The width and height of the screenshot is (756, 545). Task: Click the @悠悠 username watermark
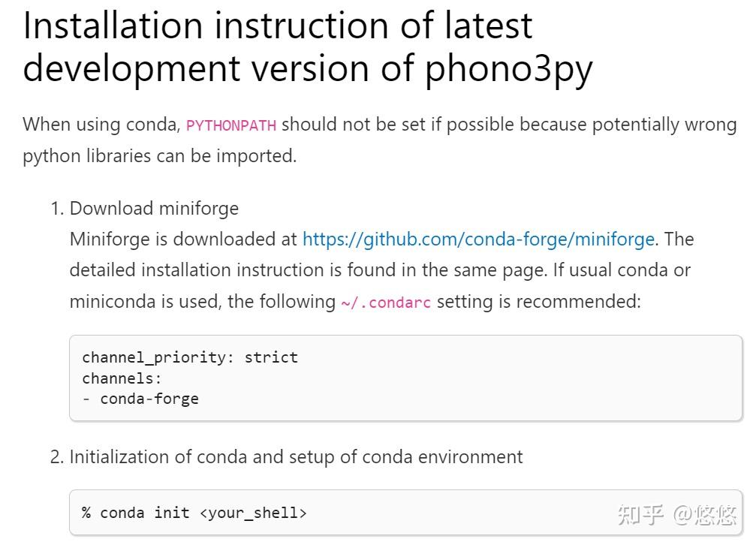click(x=705, y=515)
